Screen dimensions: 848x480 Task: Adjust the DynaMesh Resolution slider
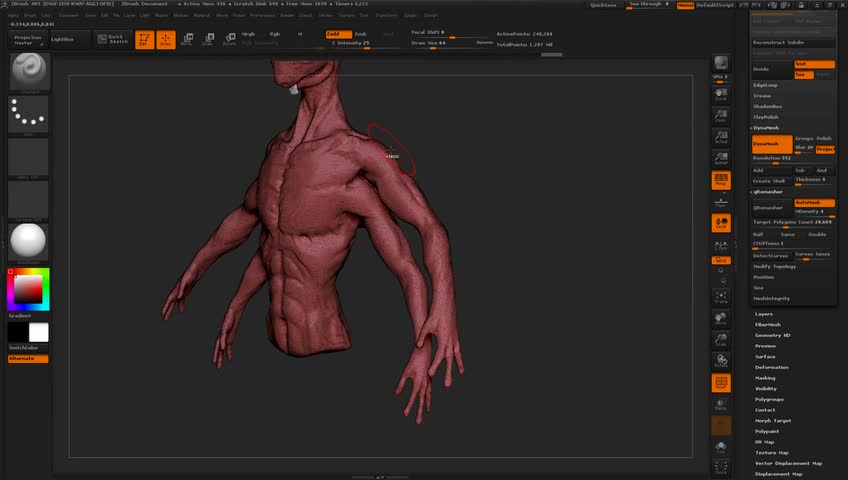tap(793, 159)
